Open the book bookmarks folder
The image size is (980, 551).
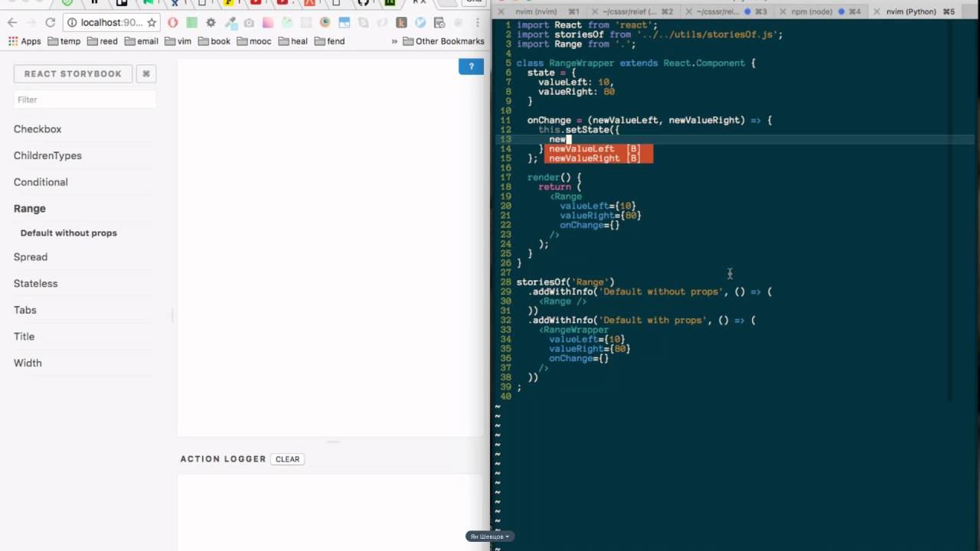pyautogui.click(x=214, y=41)
